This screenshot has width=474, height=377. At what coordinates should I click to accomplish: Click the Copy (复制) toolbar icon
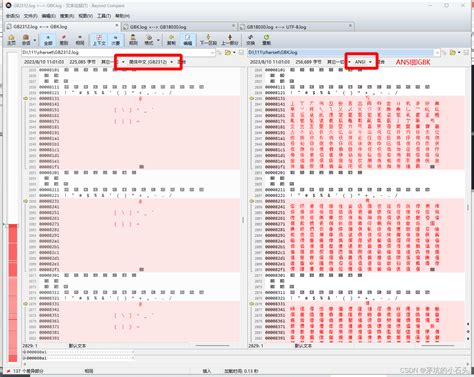[171, 40]
